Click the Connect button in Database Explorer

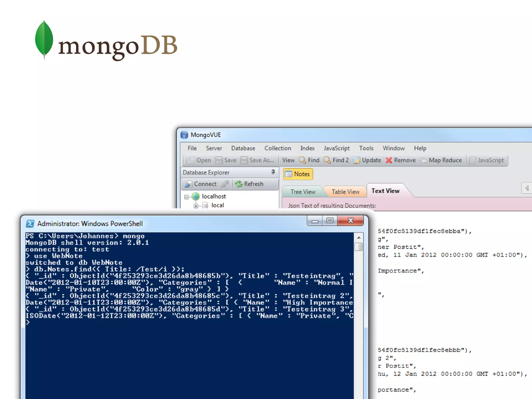[201, 184]
